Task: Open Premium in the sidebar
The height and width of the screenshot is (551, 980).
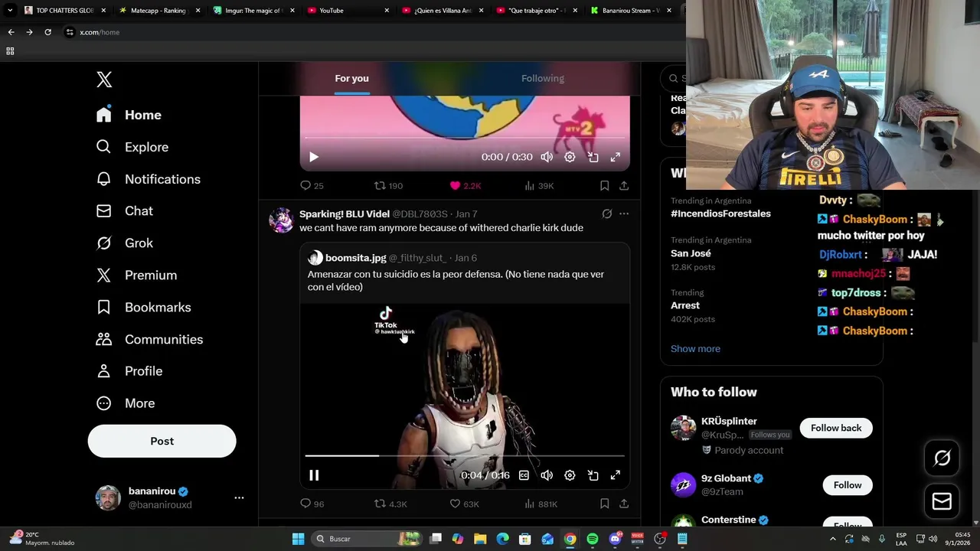Action: click(x=136, y=275)
